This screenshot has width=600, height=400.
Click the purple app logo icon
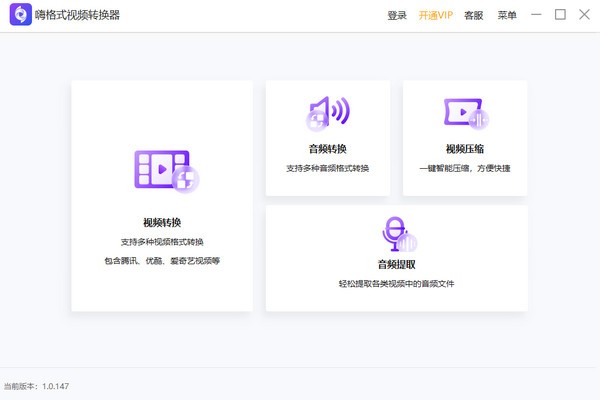19,15
